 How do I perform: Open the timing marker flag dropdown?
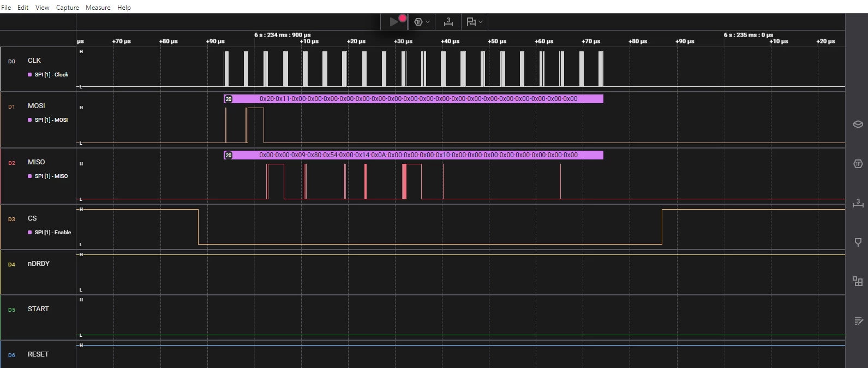[x=474, y=22]
